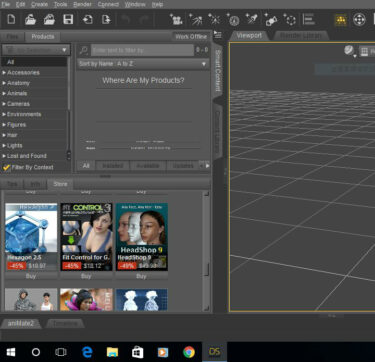Open Microsoft Edge from the taskbar
Image resolution: width=375 pixels, height=362 pixels.
point(87,352)
